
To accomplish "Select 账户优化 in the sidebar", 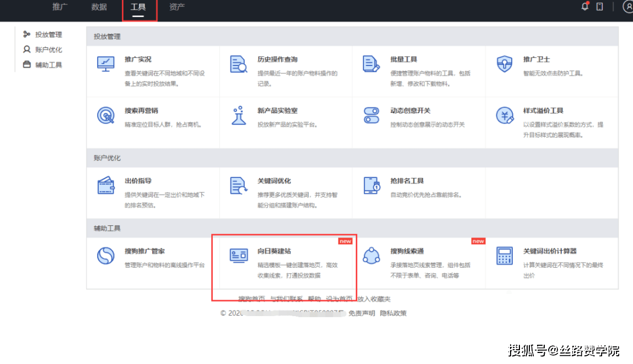I will click(49, 50).
